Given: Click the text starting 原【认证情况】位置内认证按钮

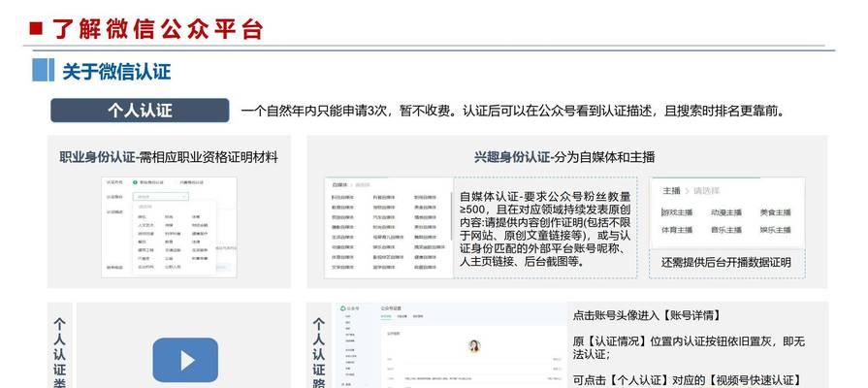Looking at the screenshot, I should coord(689,347).
